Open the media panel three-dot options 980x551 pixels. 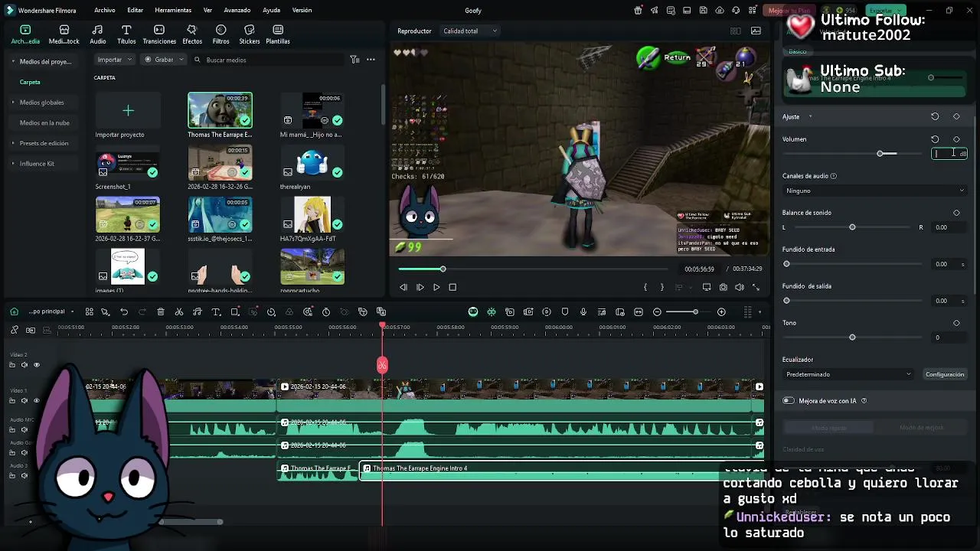pos(371,60)
